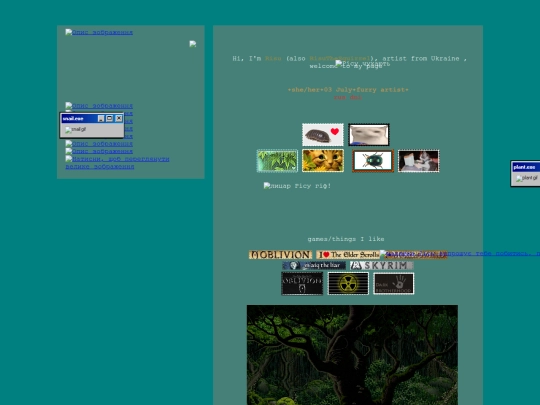This screenshot has width=540, height=405.
Task: Maximize the snail.exe window
Action: click(110, 118)
